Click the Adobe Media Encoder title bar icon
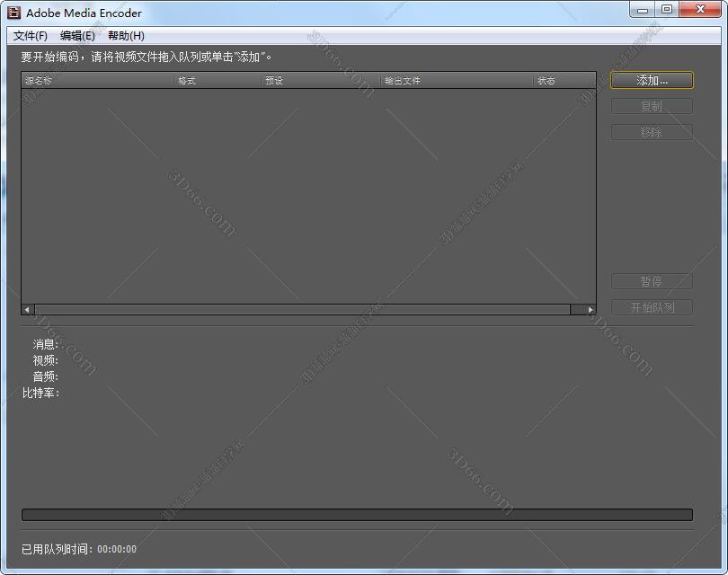 click(13, 13)
